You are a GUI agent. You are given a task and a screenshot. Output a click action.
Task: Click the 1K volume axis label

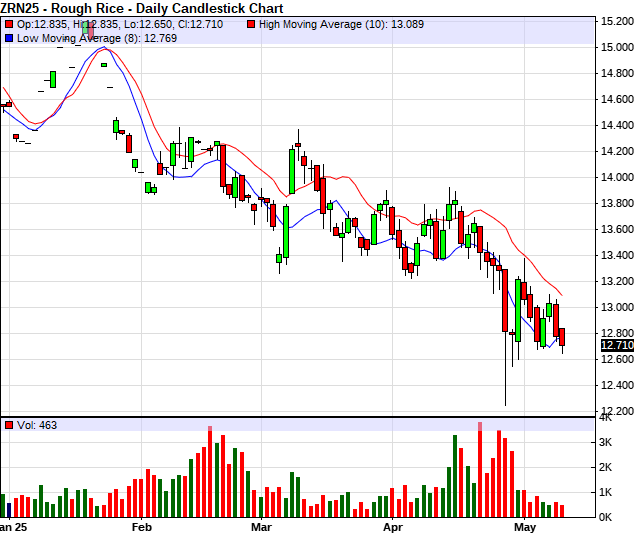(605, 492)
